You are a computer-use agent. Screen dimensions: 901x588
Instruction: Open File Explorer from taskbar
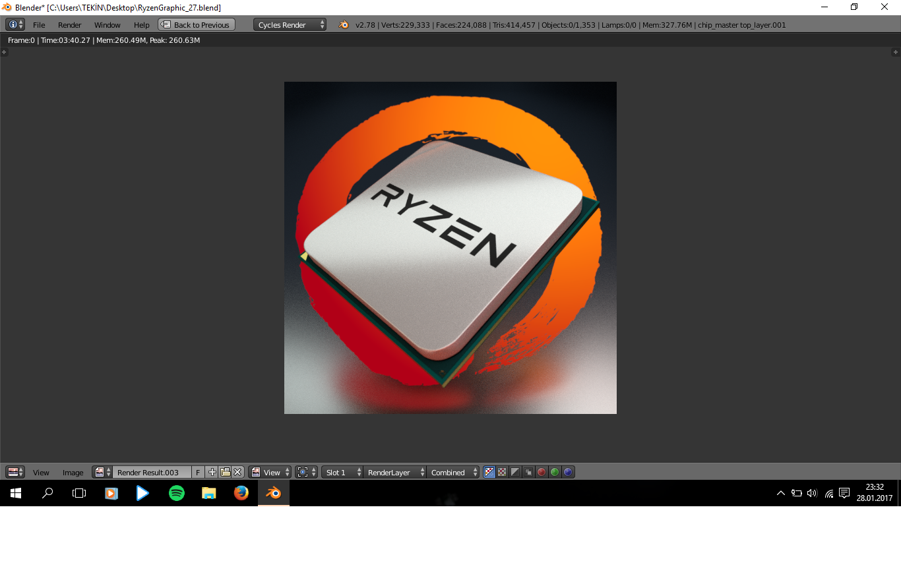[209, 493]
